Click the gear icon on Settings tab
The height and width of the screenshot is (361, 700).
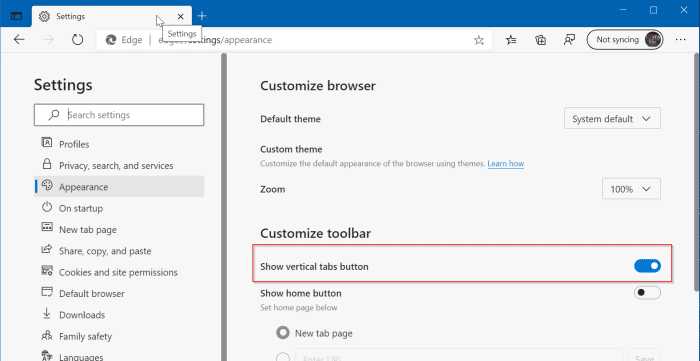point(44,17)
